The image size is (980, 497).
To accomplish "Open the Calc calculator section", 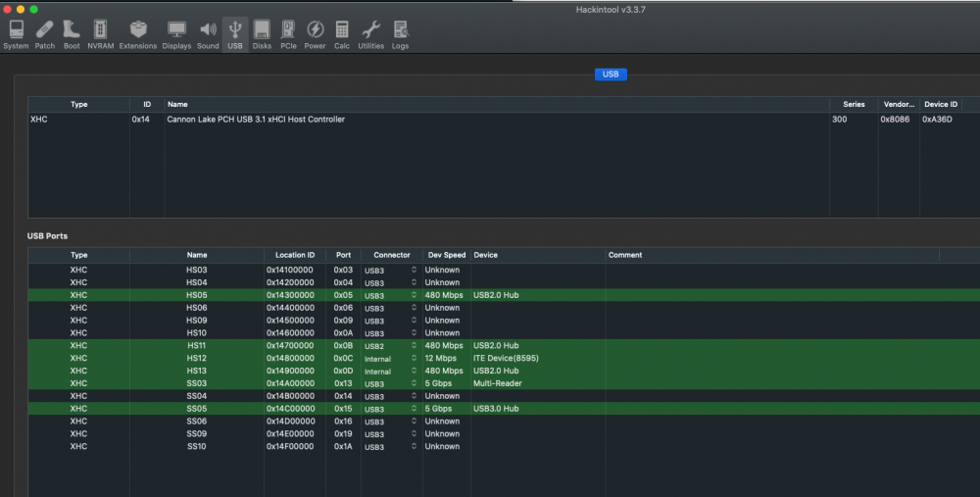I will 342,34.
